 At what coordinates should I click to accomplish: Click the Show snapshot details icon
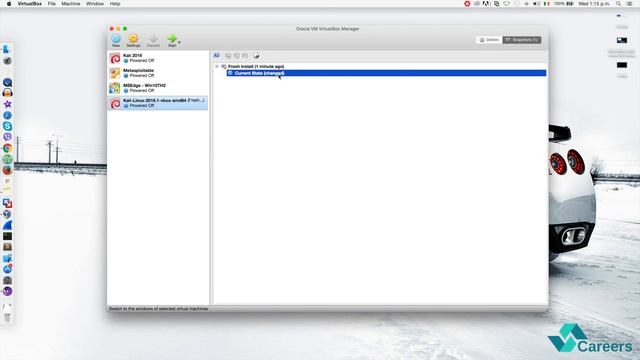coord(245,56)
